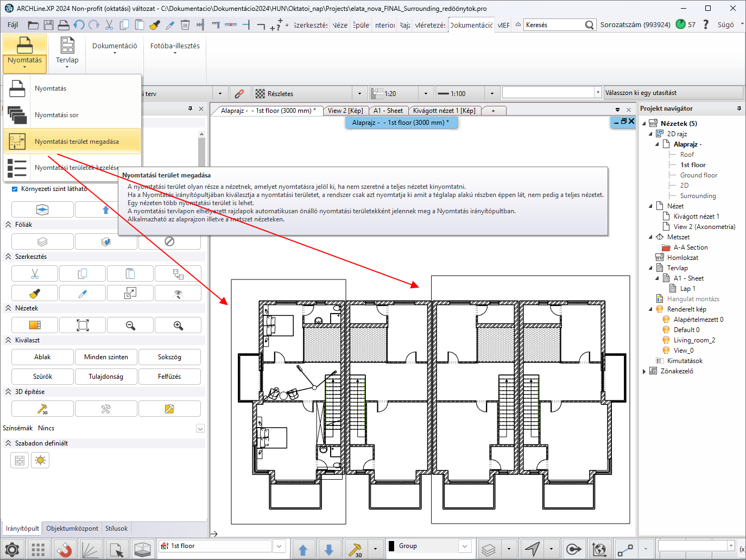Click the zoom out magnifier button

[130, 325]
